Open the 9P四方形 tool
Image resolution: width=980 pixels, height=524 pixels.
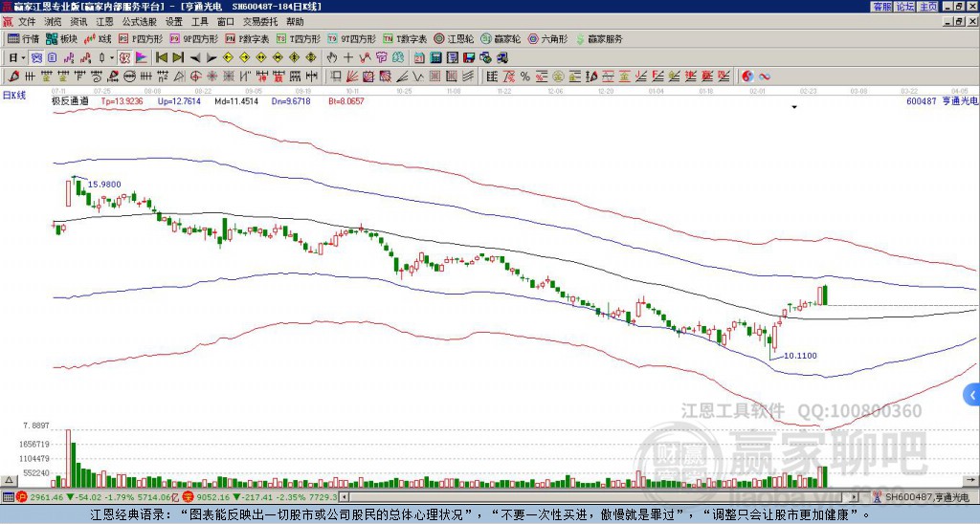coord(194,38)
